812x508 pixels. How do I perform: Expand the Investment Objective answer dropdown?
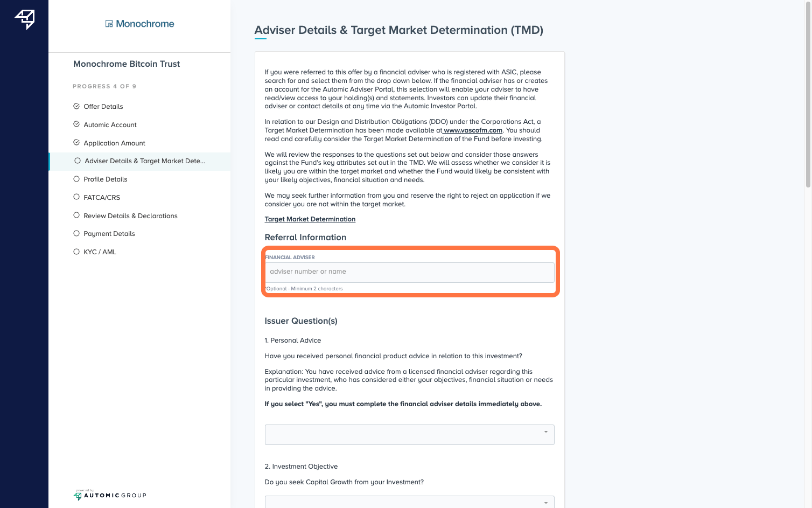coord(409,502)
